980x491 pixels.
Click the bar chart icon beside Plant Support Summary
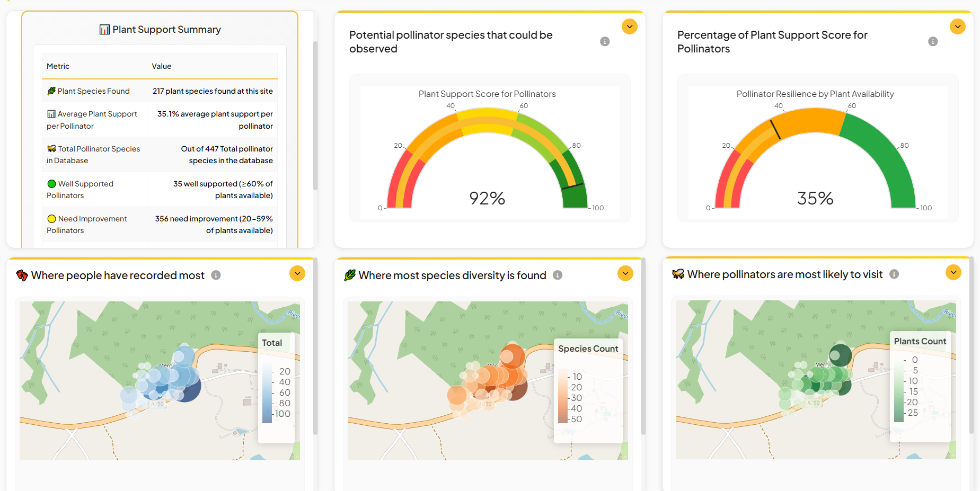tap(104, 30)
